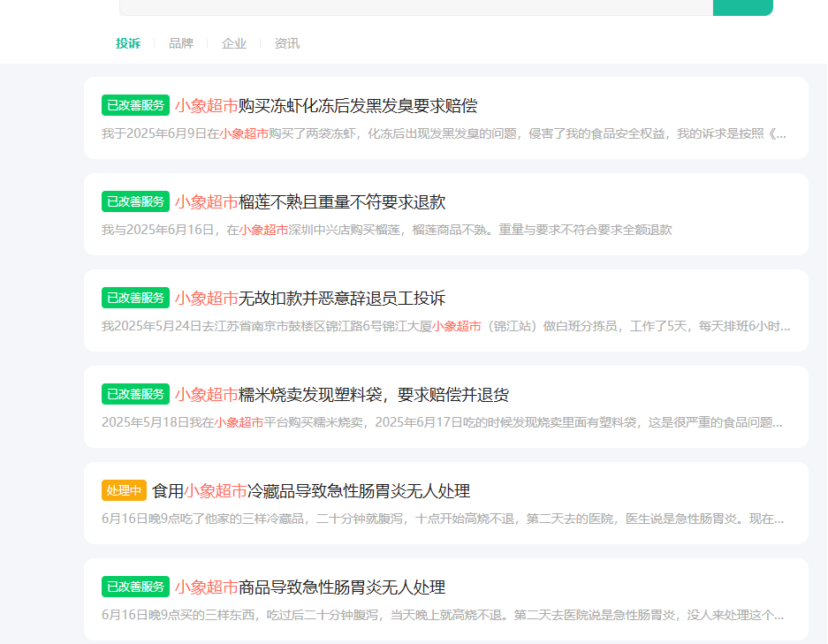
Task: Click description text starting 我于2025年6月9日
Action: click(x=444, y=133)
